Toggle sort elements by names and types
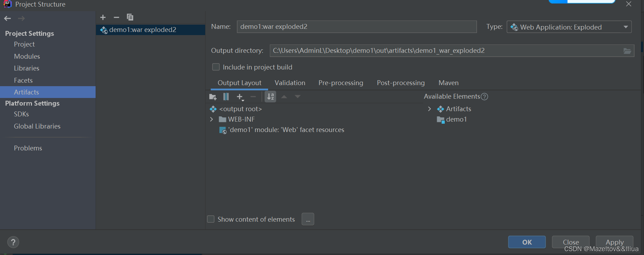Screen dimensions: 644x255 point(271,97)
